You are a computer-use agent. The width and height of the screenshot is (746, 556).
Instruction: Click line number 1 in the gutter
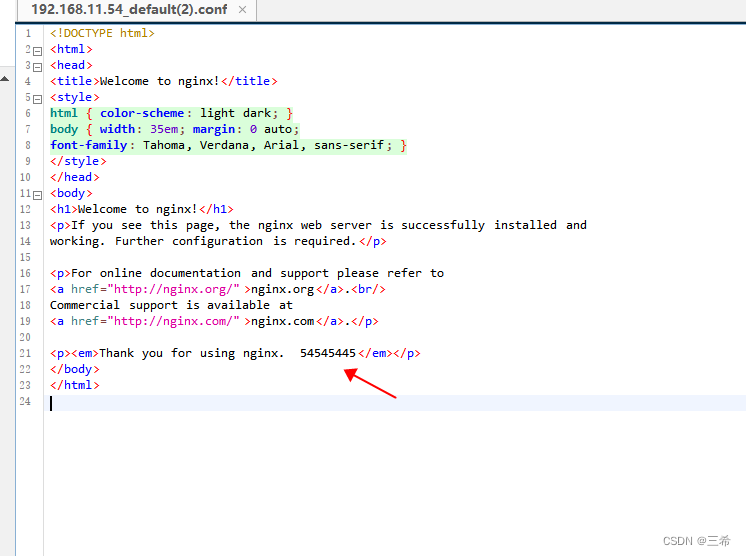(28, 33)
